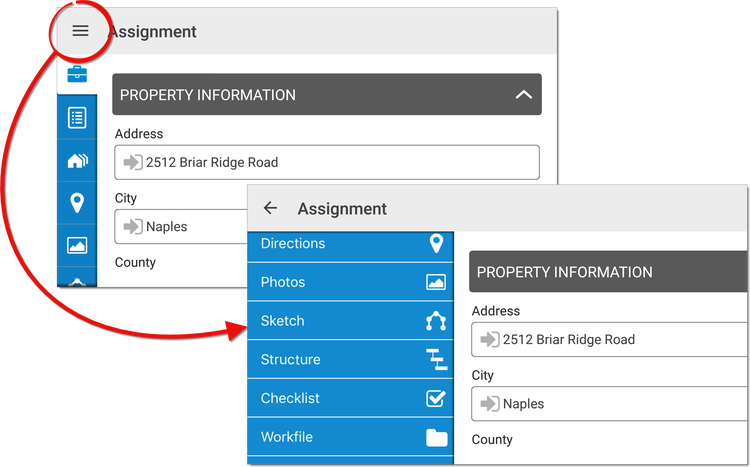Open Directions in the expanded menu
The image size is (750, 467).
click(350, 244)
